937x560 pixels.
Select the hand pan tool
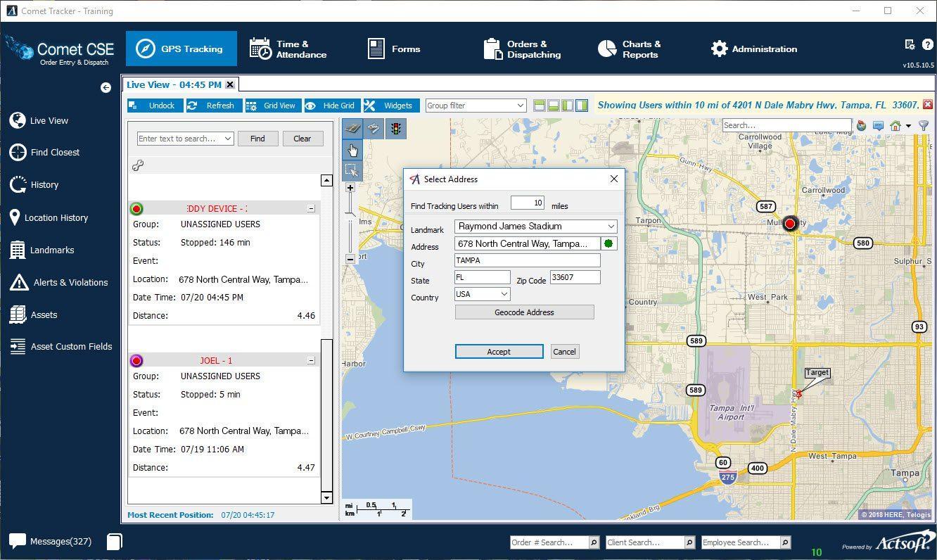352,150
